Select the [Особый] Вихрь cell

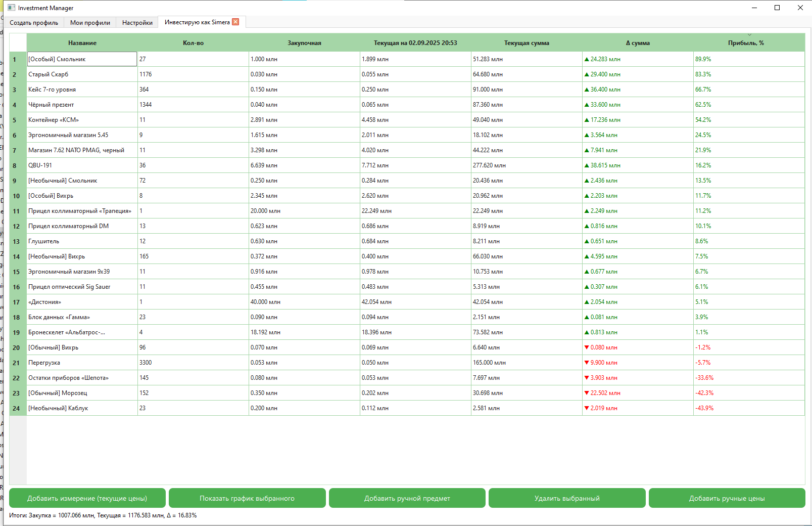(82, 196)
